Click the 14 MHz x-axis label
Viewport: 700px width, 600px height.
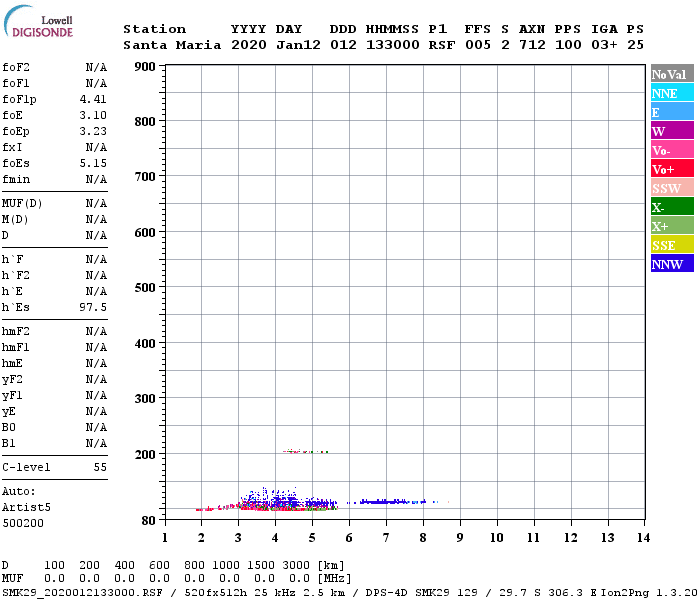[643, 538]
